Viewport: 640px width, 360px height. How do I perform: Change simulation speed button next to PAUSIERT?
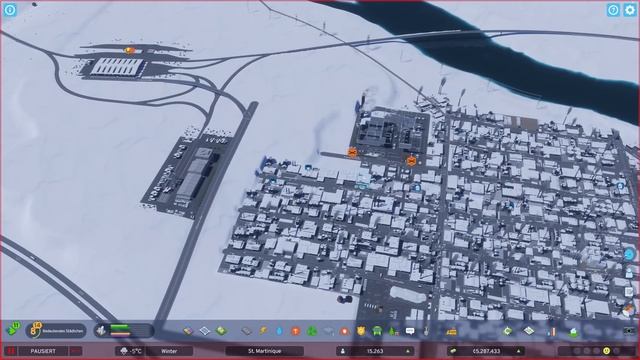tap(75, 351)
